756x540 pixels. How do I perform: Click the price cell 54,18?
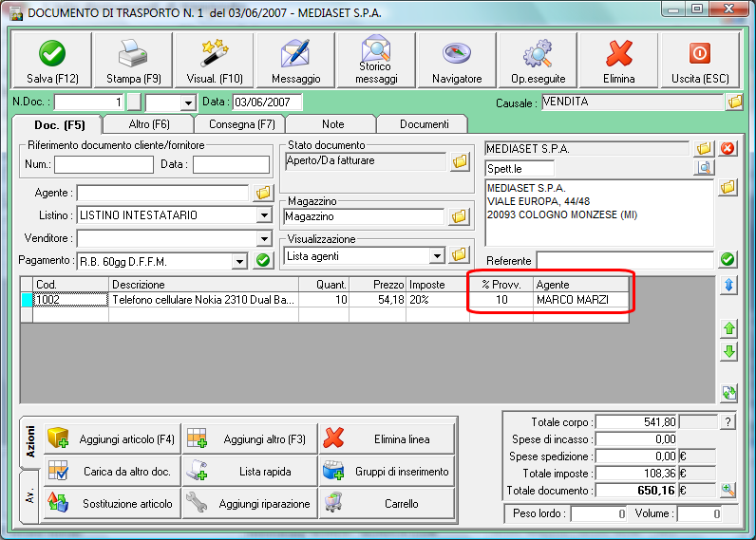(x=377, y=300)
